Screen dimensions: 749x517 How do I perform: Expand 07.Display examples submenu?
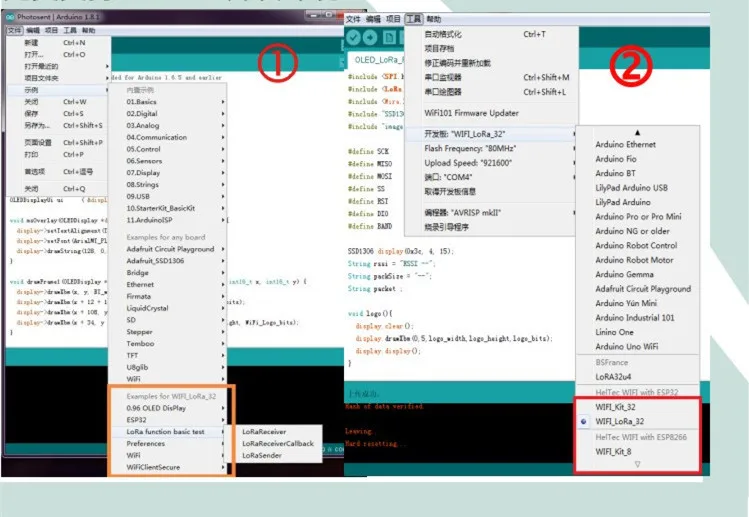[x=168, y=172]
